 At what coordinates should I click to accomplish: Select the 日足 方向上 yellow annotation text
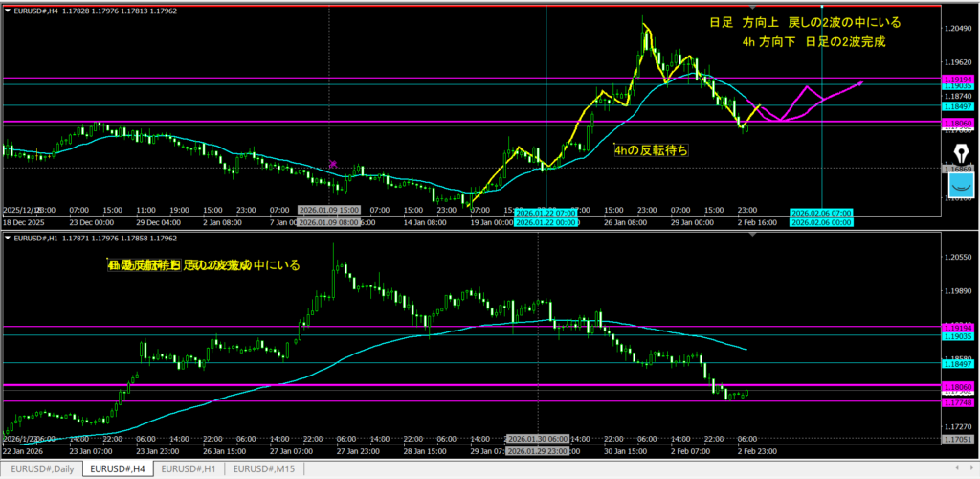(804, 23)
